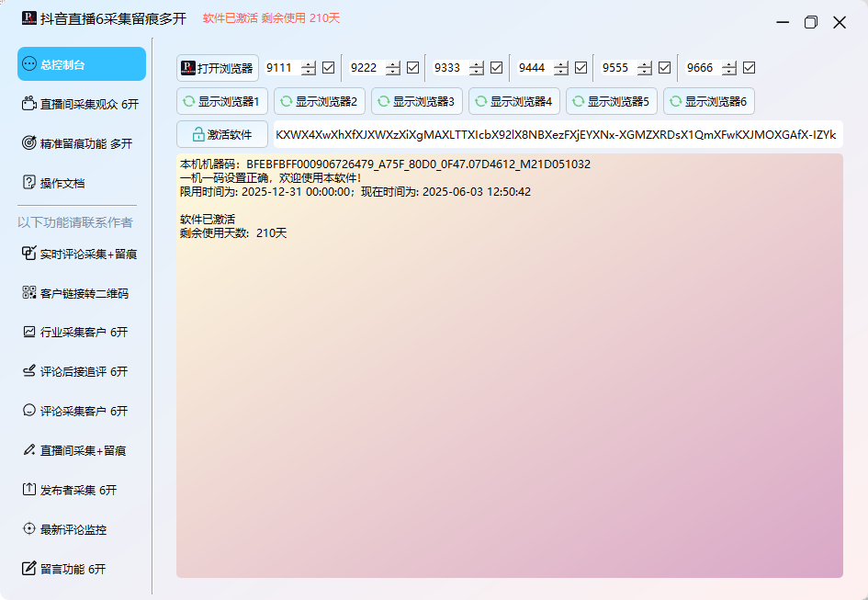Screen dimensions: 868x600
Task: Click the 以下功能请联系作者 sidebar label
Action: pyautogui.click(x=75, y=222)
